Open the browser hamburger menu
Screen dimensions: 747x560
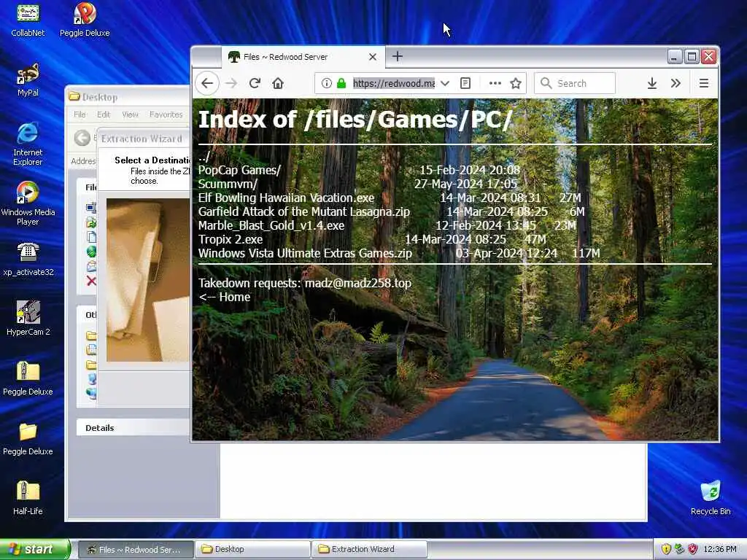click(x=704, y=83)
